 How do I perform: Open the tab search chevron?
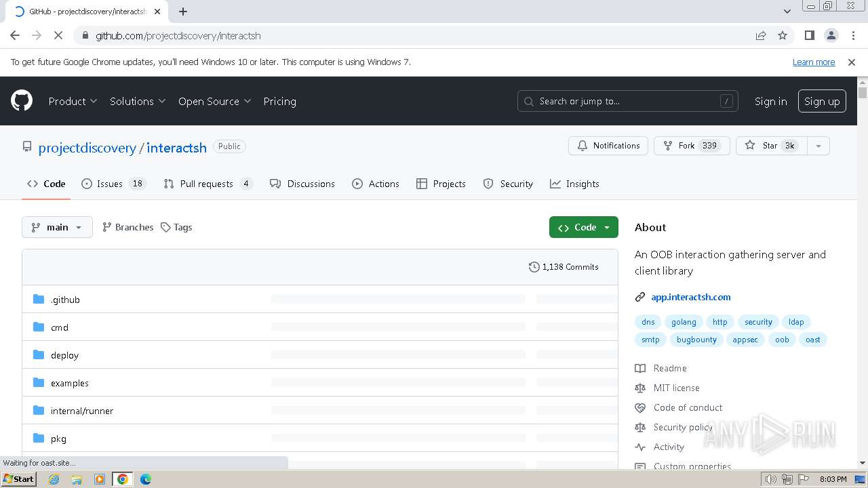[787, 12]
